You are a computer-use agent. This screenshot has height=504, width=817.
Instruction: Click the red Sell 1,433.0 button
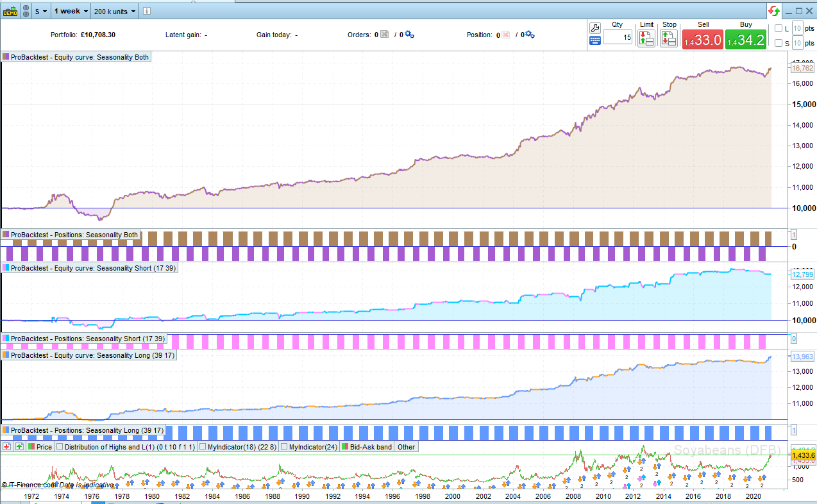tap(703, 39)
